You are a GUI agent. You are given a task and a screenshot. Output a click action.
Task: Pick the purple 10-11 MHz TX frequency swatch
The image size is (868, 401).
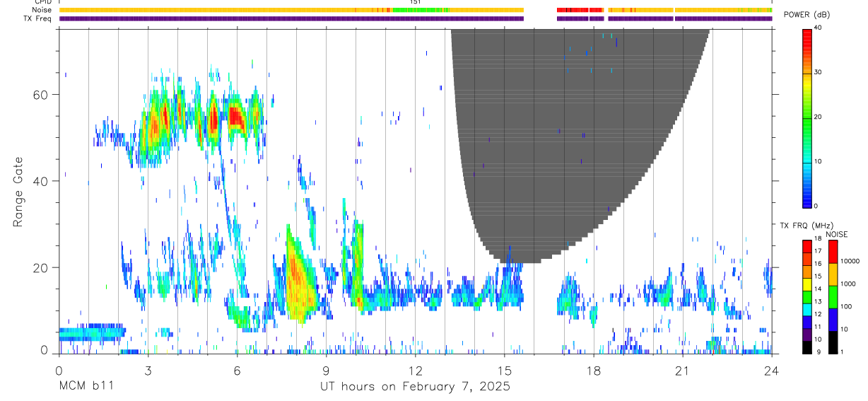tap(807, 335)
